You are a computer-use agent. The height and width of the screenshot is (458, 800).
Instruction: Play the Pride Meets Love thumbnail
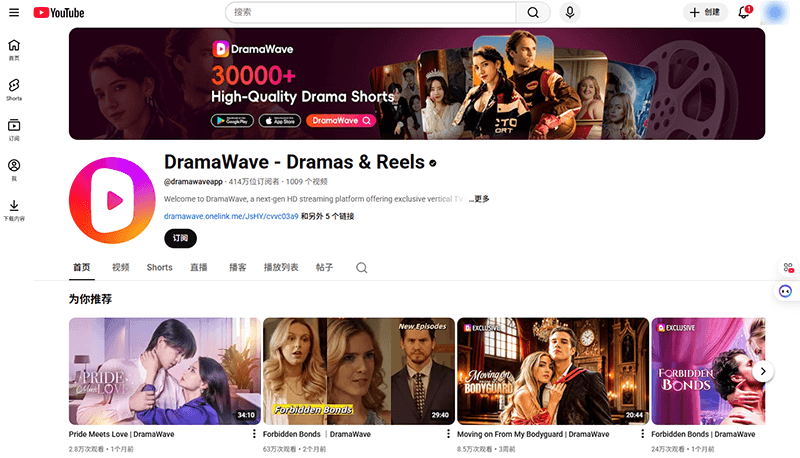pos(165,371)
